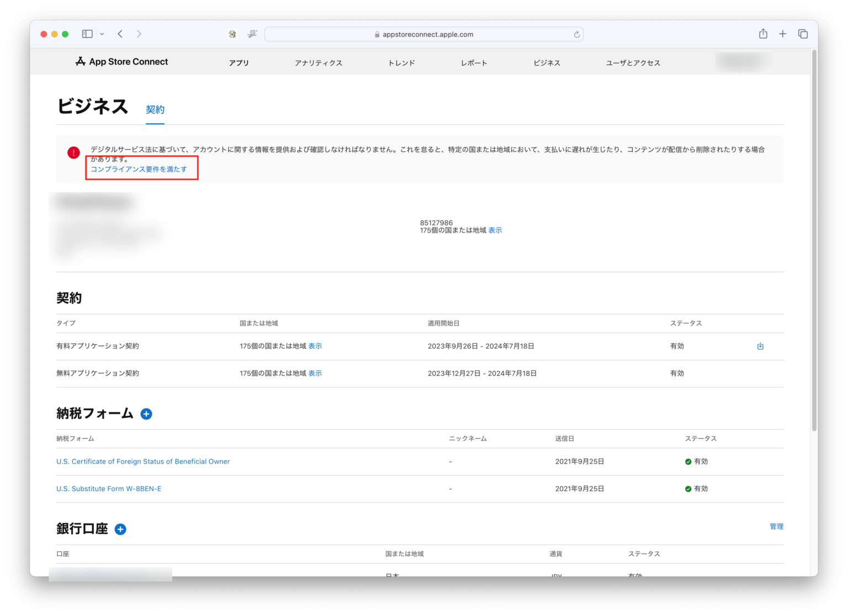This screenshot has width=848, height=616.
Task: Show countries via 表示 for 有料アプリケーション契約
Action: pos(315,346)
